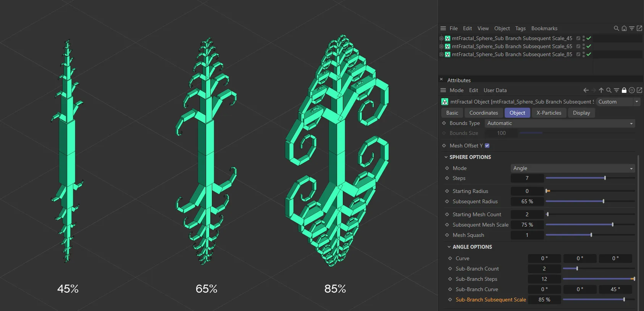The image size is (644, 311).
Task: Click Bounds Type keyframe diamond
Action: tap(444, 123)
